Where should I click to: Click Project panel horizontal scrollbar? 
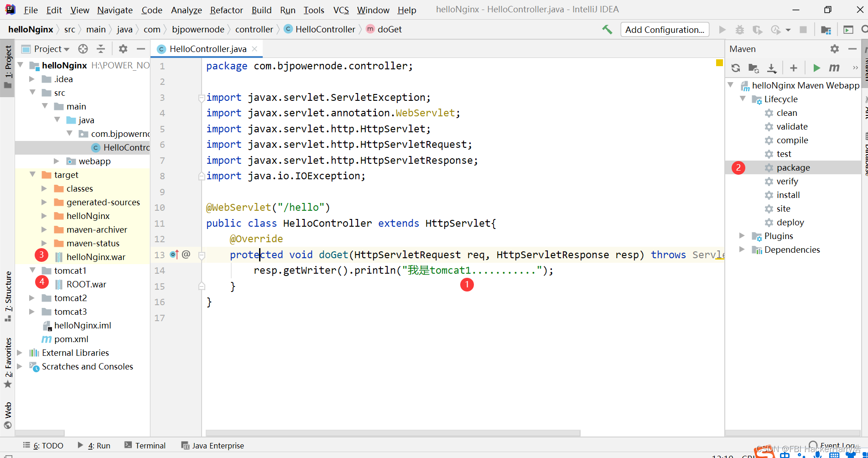40,432
